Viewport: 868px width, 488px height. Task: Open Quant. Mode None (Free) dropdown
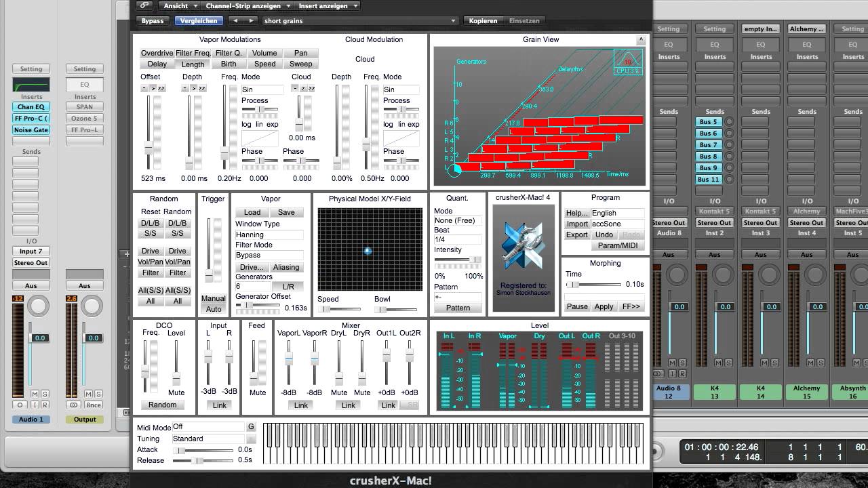pyautogui.click(x=458, y=220)
